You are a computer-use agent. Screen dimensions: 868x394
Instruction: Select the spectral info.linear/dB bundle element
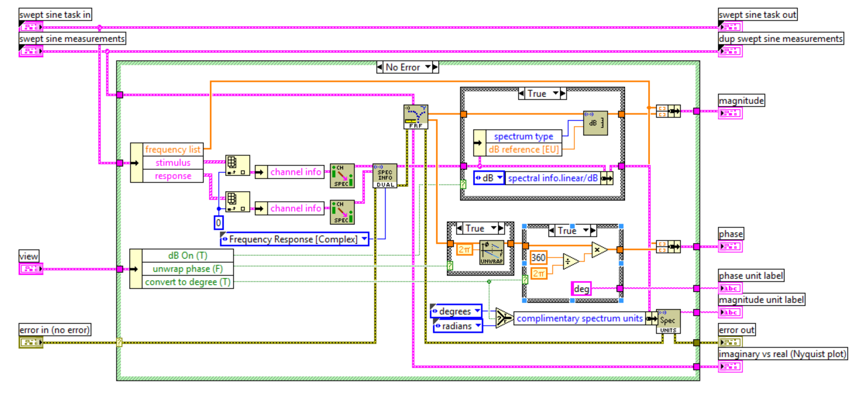click(553, 178)
